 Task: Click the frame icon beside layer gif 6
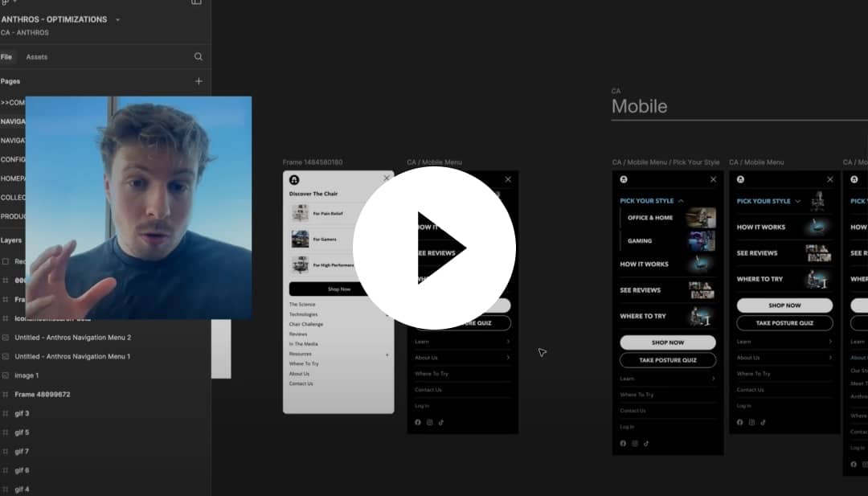coord(6,470)
